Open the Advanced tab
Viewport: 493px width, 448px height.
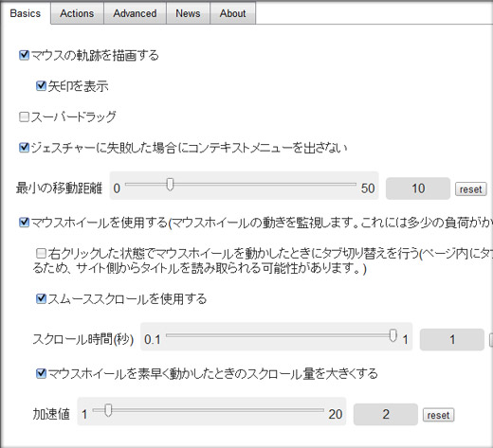coord(135,13)
